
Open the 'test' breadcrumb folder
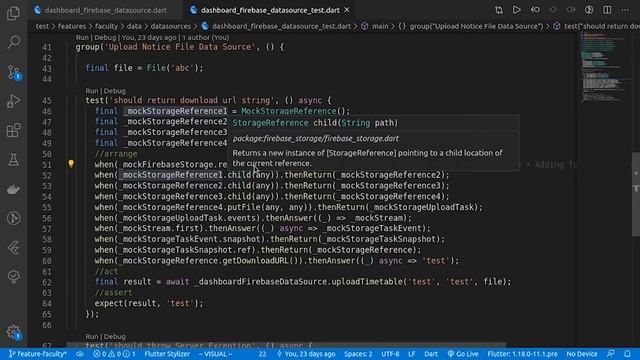[42, 26]
